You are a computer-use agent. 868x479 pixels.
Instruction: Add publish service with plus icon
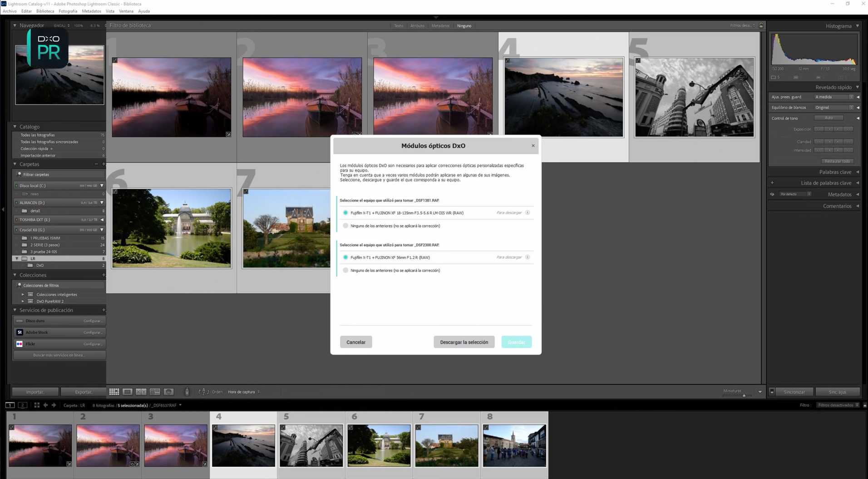click(104, 310)
